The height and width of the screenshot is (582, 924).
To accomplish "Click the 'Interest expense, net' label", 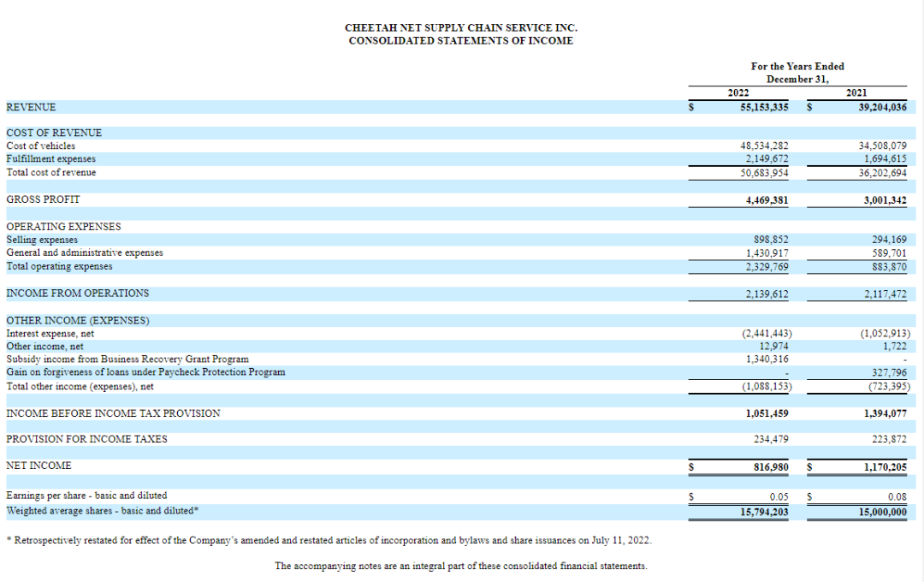I will pos(50,333).
